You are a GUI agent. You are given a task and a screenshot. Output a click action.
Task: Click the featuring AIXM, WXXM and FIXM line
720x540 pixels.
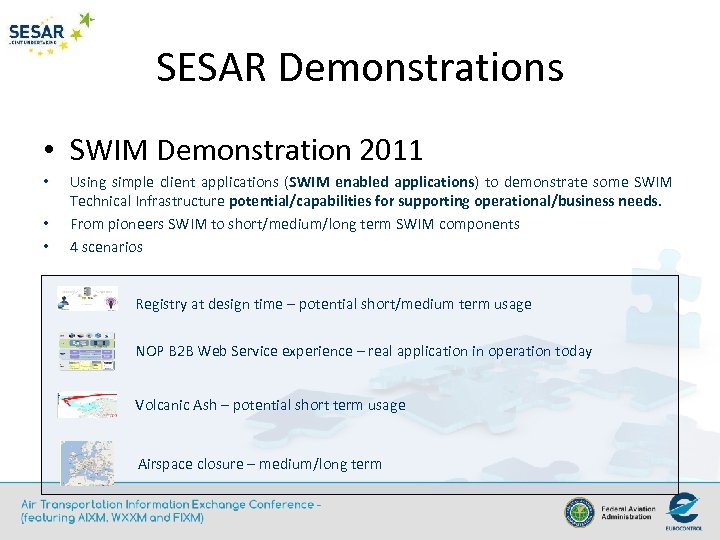pos(112,518)
